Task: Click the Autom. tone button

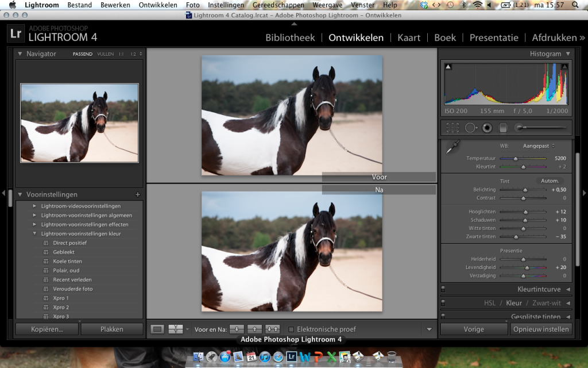Action: click(550, 181)
